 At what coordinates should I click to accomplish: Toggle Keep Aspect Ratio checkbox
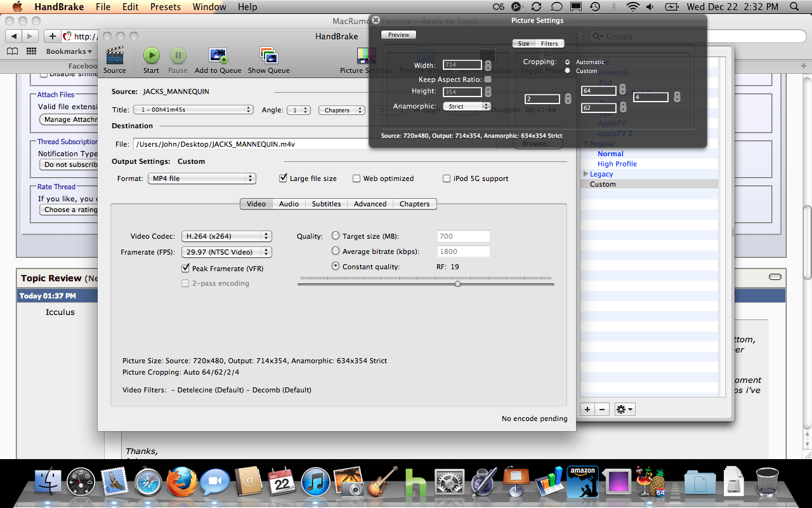(x=488, y=79)
